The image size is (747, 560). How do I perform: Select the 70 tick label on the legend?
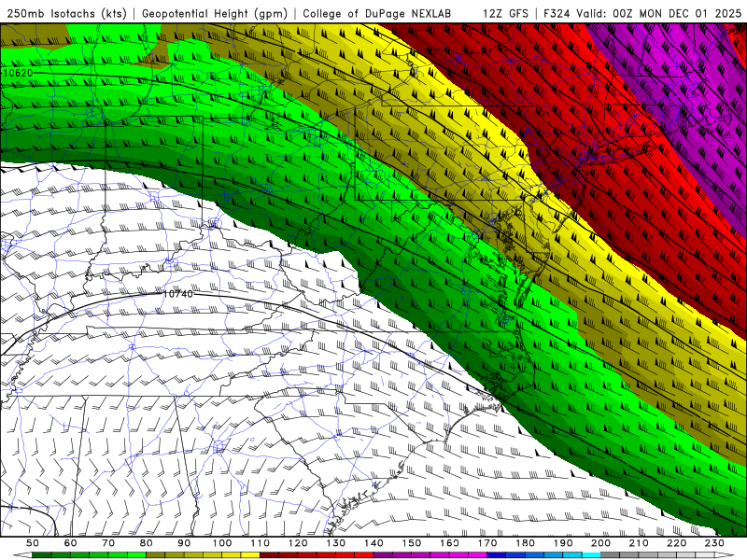[108, 543]
